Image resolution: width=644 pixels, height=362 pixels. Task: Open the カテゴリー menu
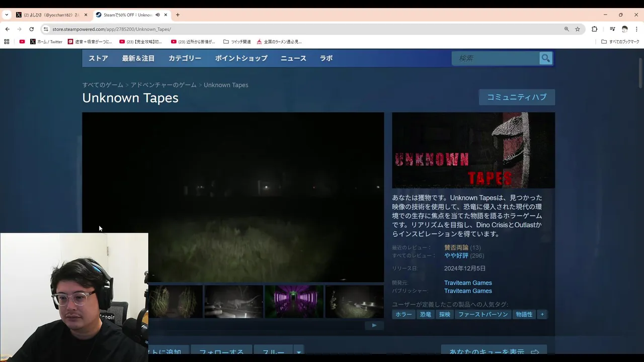[x=185, y=58]
